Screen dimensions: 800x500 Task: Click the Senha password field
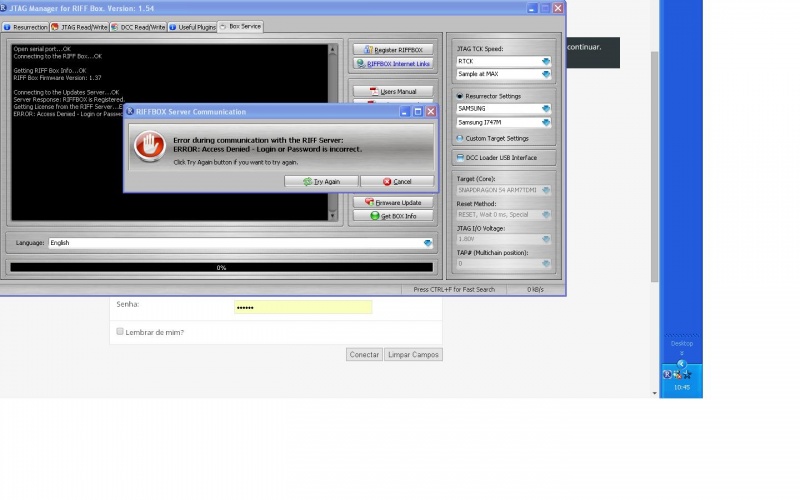(303, 307)
